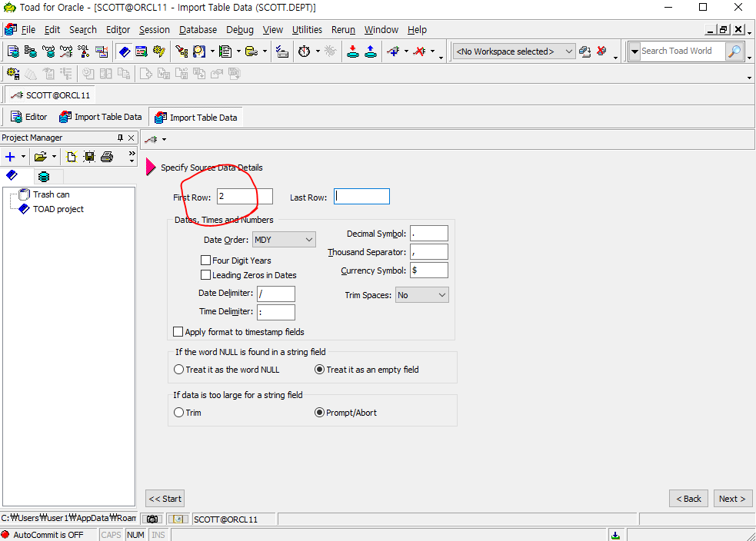Open the Search Toad World dropdown arrow
This screenshot has height=541, width=756.
634,51
